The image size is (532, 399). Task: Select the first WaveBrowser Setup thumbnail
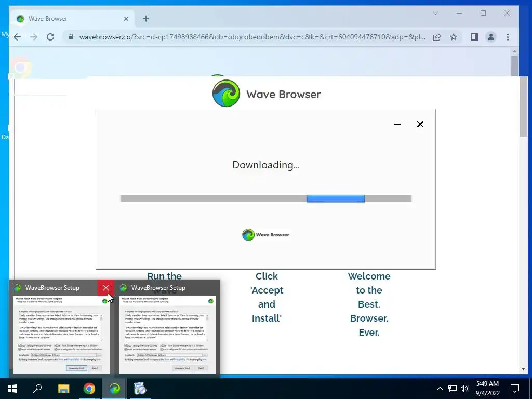(62, 335)
